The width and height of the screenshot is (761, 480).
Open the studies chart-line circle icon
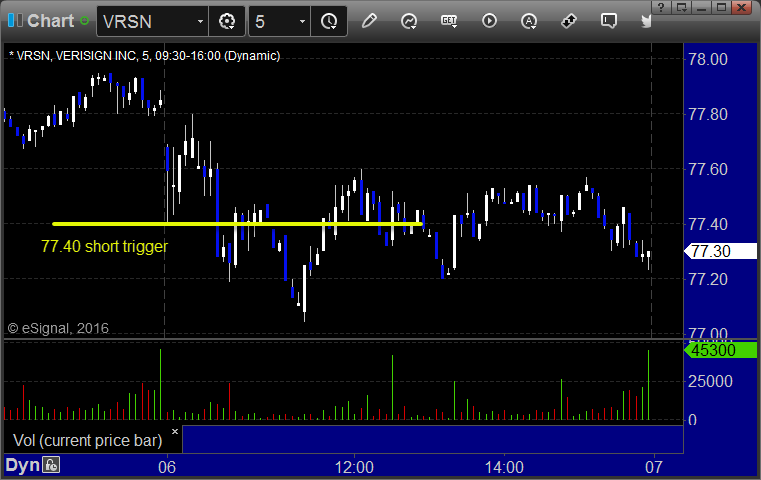[x=409, y=21]
